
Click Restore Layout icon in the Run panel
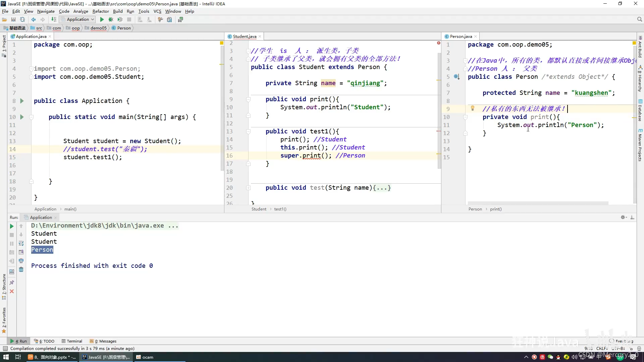point(12,272)
